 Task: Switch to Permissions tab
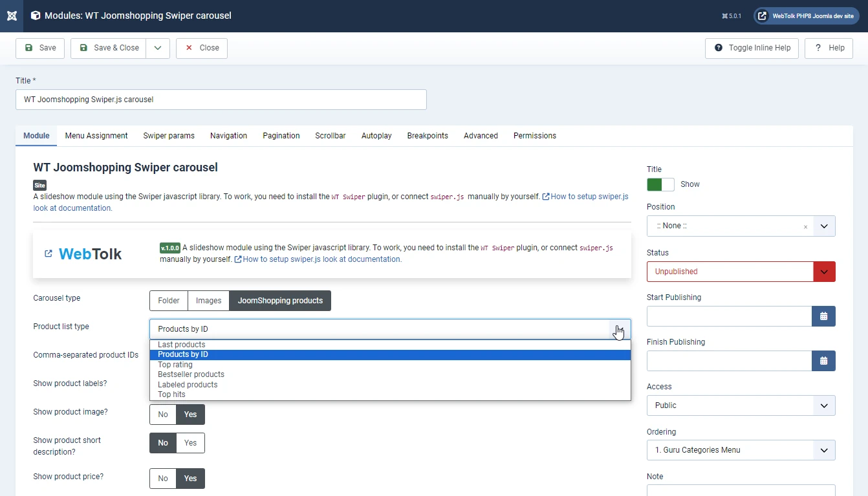click(x=535, y=136)
